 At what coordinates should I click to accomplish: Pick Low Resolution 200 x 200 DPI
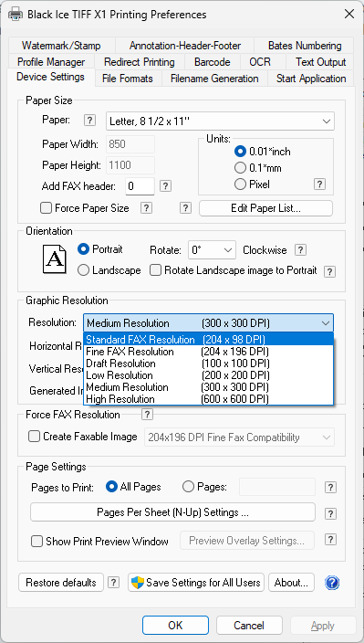[209, 375]
